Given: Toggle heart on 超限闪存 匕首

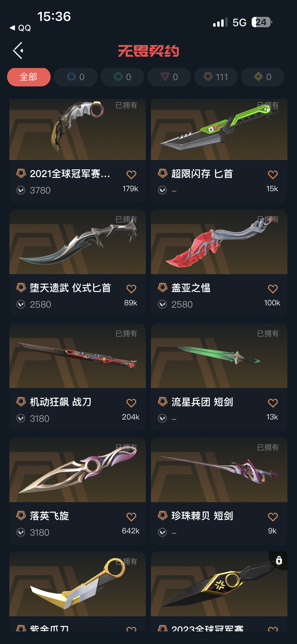Looking at the screenshot, I should 273,175.
